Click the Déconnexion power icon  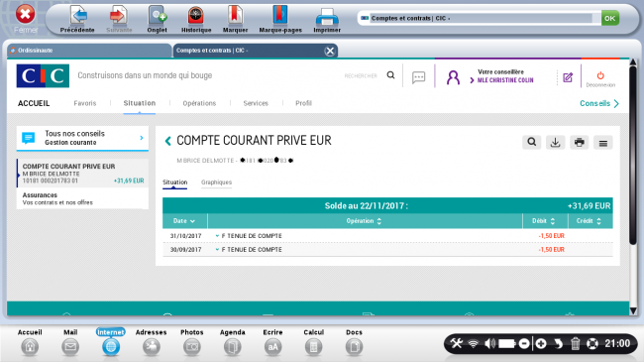coord(600,75)
